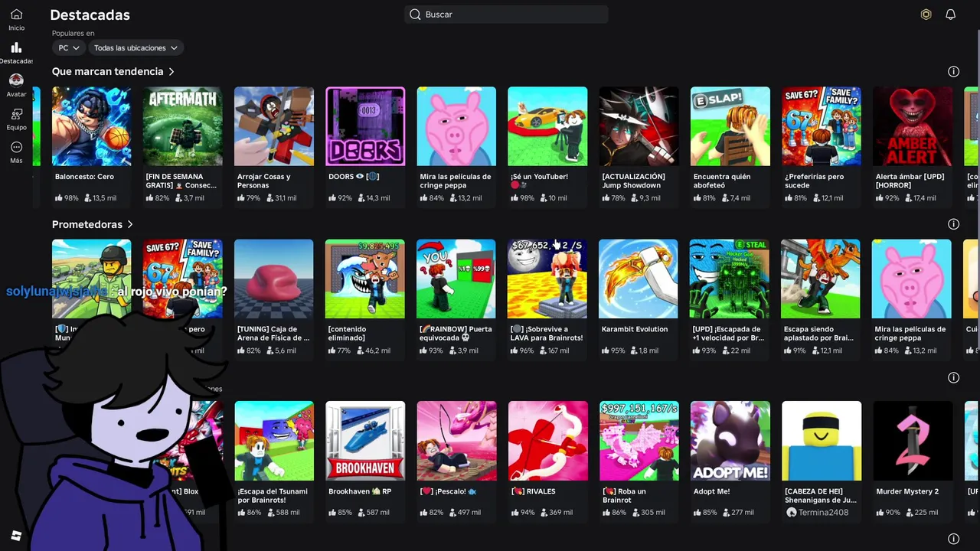Viewport: 980px width, 551px height.
Task: Open the Adopt Me! game thumbnail
Action: pyautogui.click(x=730, y=441)
